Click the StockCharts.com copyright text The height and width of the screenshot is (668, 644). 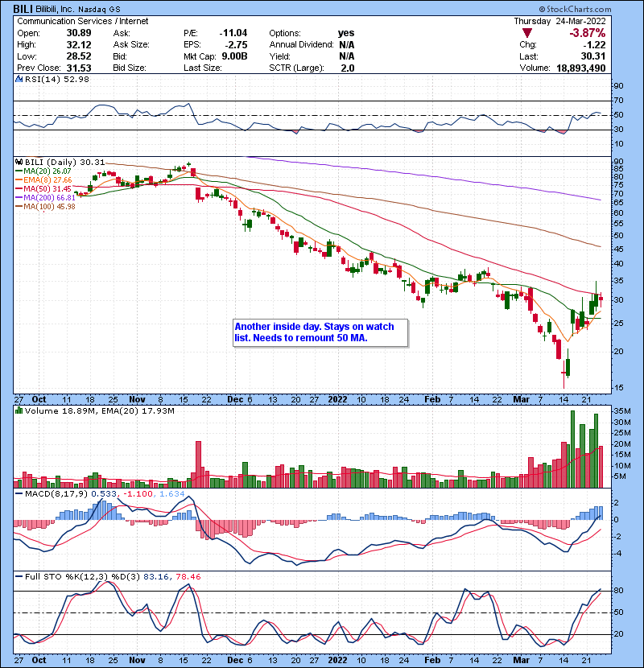(575, 9)
